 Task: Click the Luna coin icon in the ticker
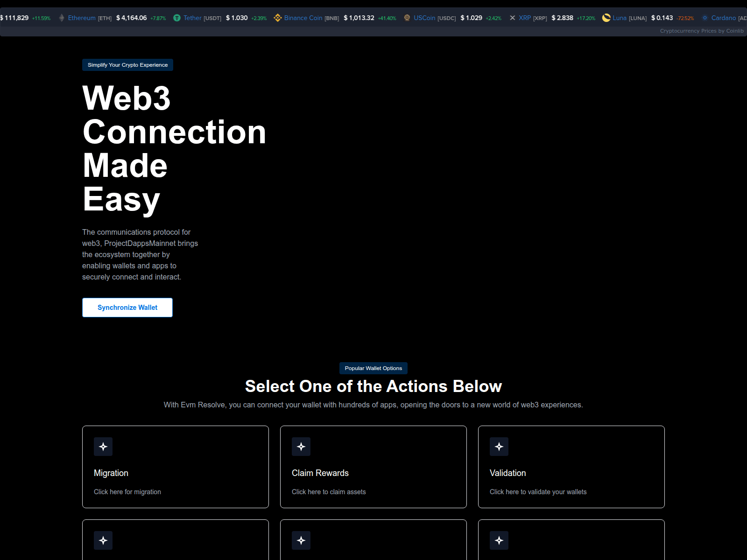(606, 18)
